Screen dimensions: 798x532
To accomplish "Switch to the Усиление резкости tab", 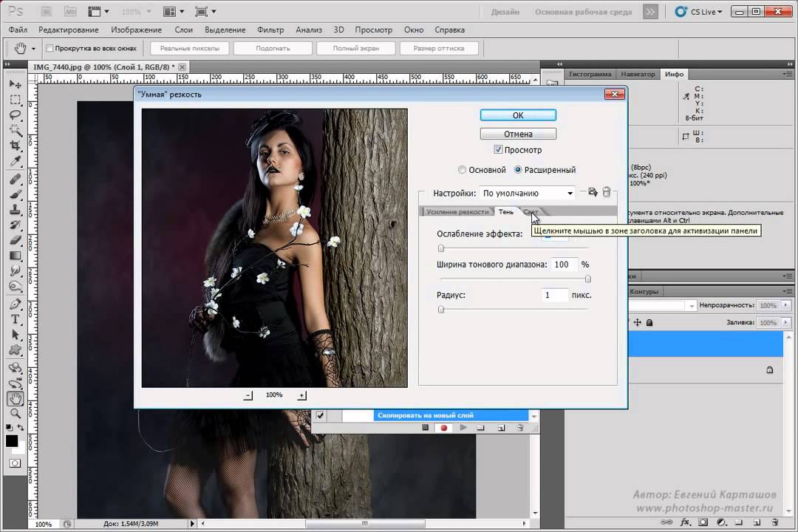I will [457, 212].
